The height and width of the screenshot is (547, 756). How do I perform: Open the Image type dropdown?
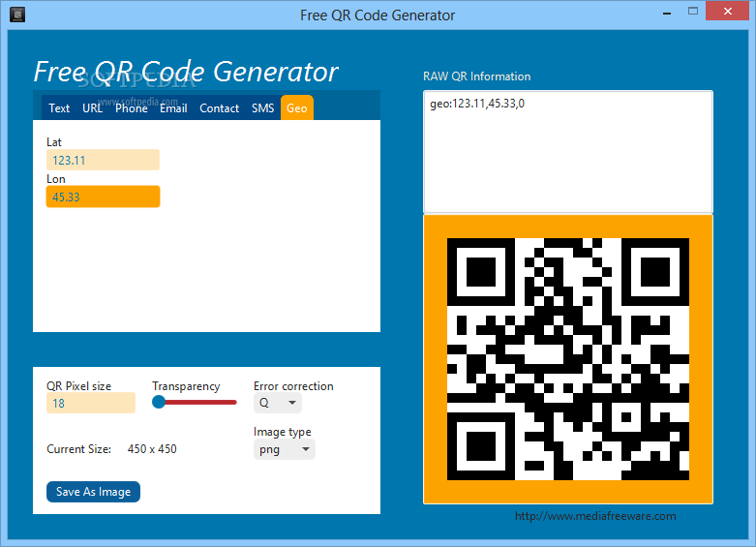(285, 449)
